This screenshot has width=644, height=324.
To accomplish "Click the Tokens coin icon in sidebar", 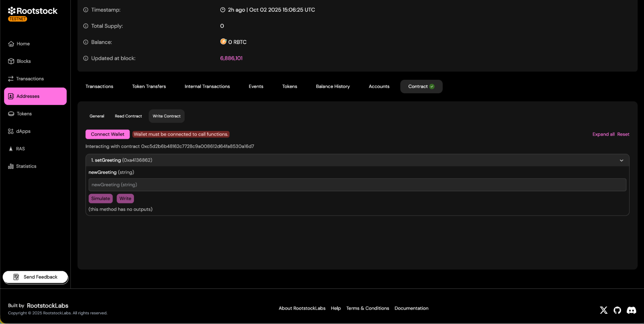I will click(11, 114).
